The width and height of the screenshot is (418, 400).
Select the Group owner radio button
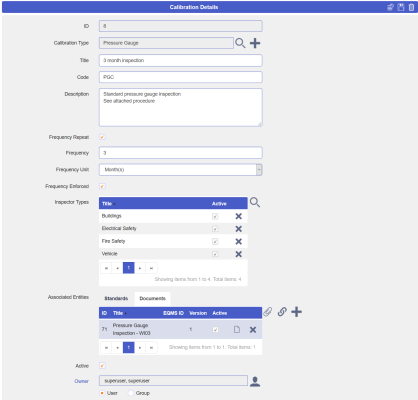tap(131, 393)
